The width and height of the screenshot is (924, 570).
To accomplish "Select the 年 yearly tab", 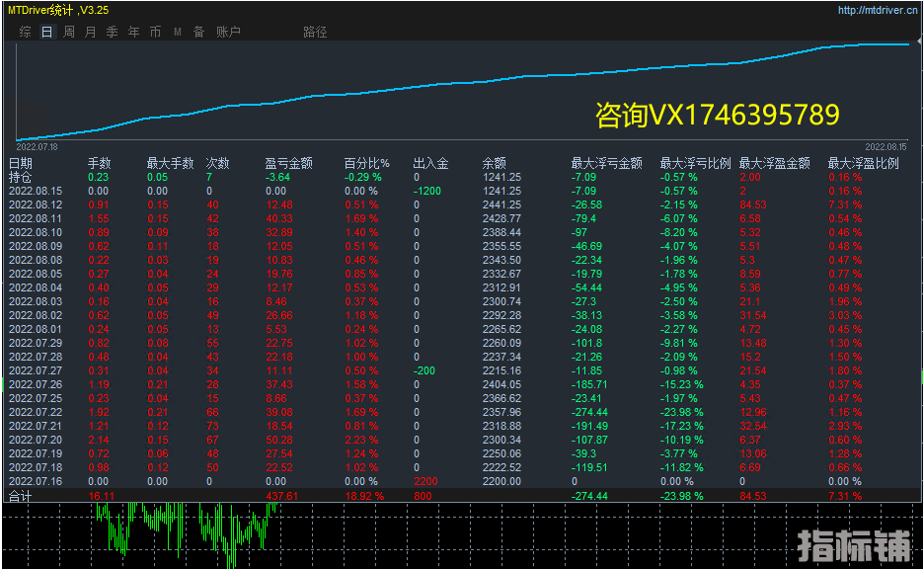I will tap(133, 32).
